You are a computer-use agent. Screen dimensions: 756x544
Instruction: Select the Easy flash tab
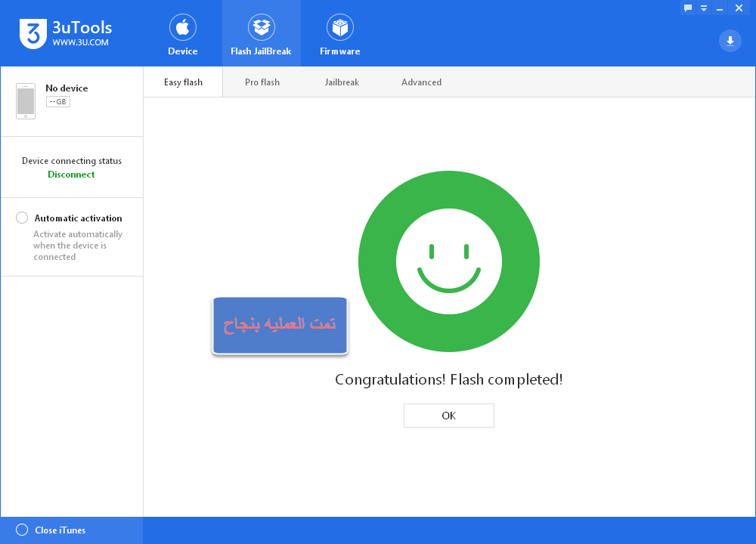tap(183, 82)
